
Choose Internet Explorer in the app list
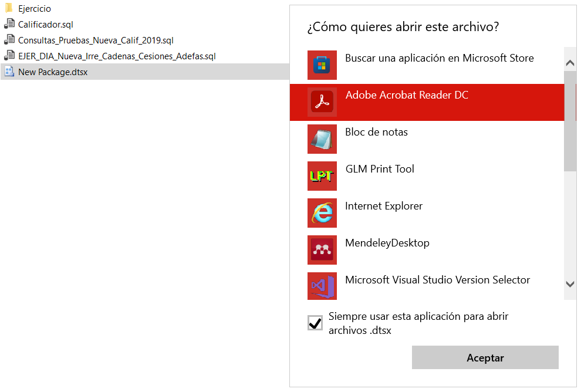pyautogui.click(x=427, y=213)
